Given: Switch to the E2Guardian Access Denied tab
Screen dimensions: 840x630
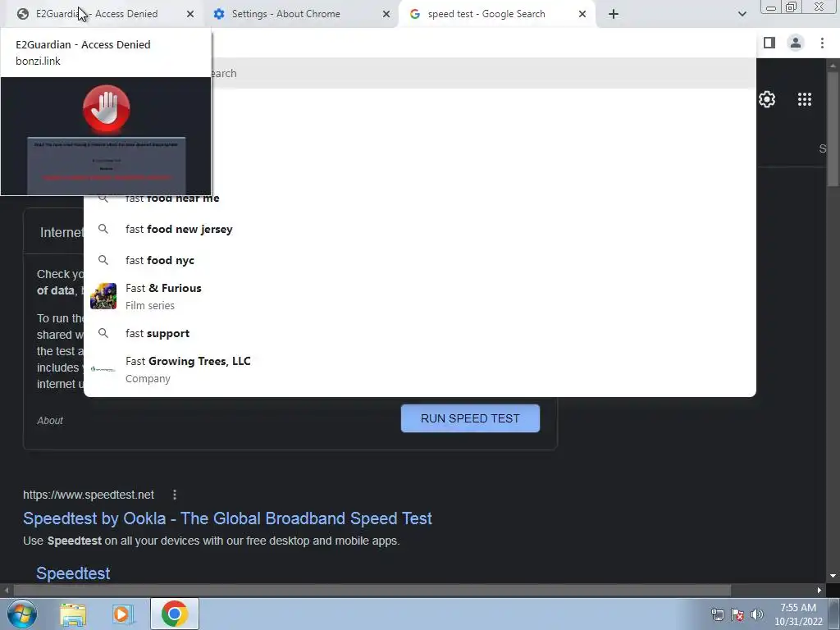Looking at the screenshot, I should tap(102, 14).
